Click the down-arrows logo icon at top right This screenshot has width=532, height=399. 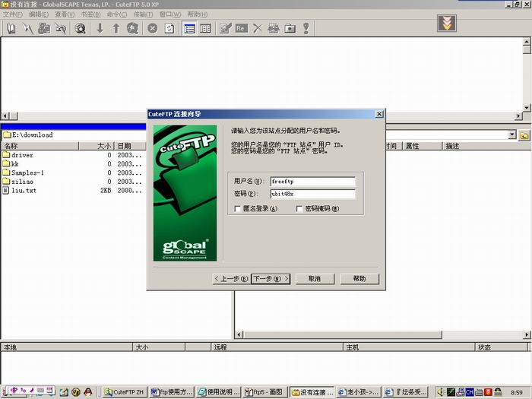pos(447,24)
